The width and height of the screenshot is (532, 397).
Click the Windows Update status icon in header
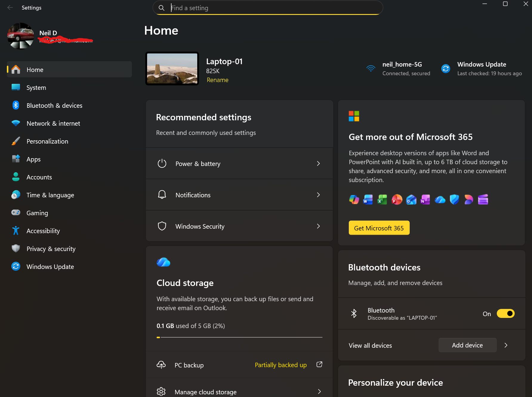point(446,69)
